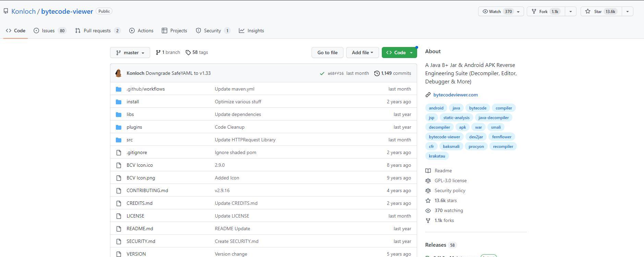This screenshot has height=257, width=644.
Task: Open the a68ff16 commit hash link
Action: [x=336, y=73]
